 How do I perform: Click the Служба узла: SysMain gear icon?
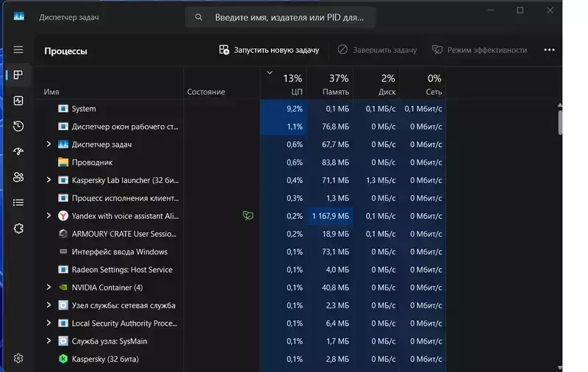coord(63,341)
